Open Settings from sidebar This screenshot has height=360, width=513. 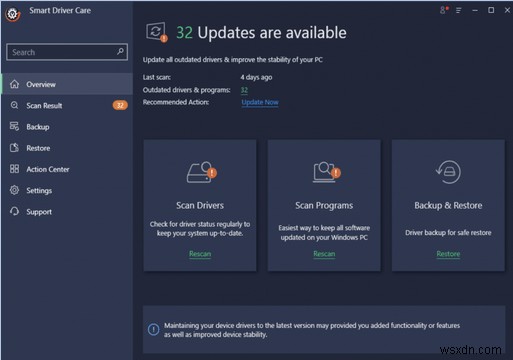[67, 190]
